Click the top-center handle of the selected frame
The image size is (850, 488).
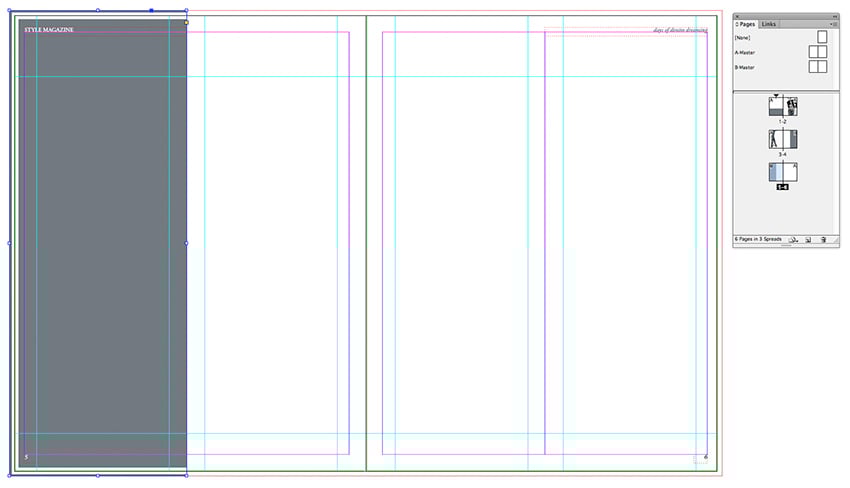click(98, 10)
